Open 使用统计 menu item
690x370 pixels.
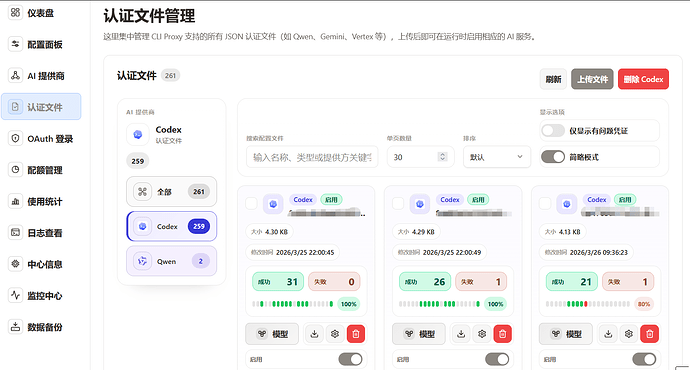point(41,201)
